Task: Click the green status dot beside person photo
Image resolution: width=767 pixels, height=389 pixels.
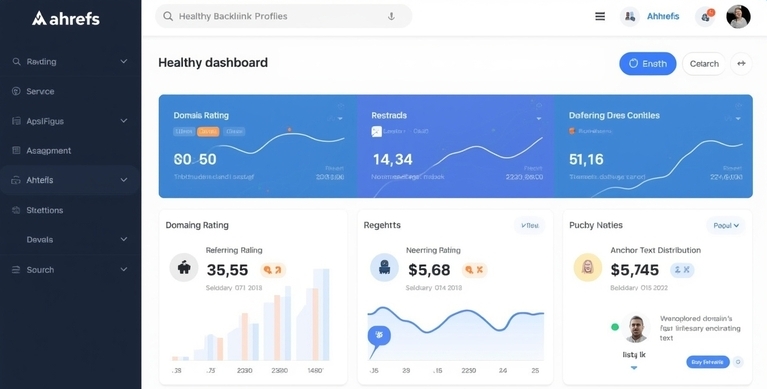Action: point(615,327)
